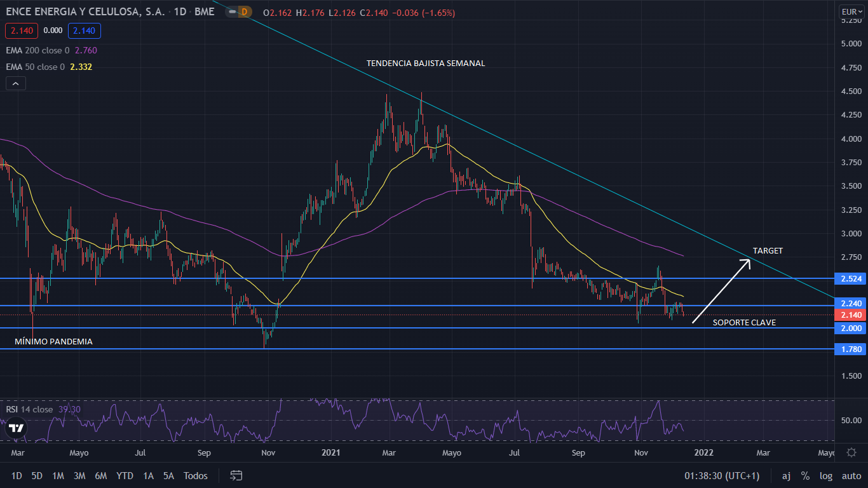Toggle the auto scale option
This screenshot has width=868, height=488.
click(x=851, y=475)
